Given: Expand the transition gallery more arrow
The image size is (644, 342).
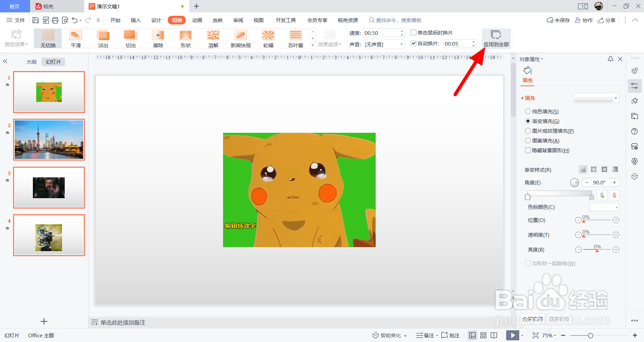Looking at the screenshot, I should click(x=313, y=45).
